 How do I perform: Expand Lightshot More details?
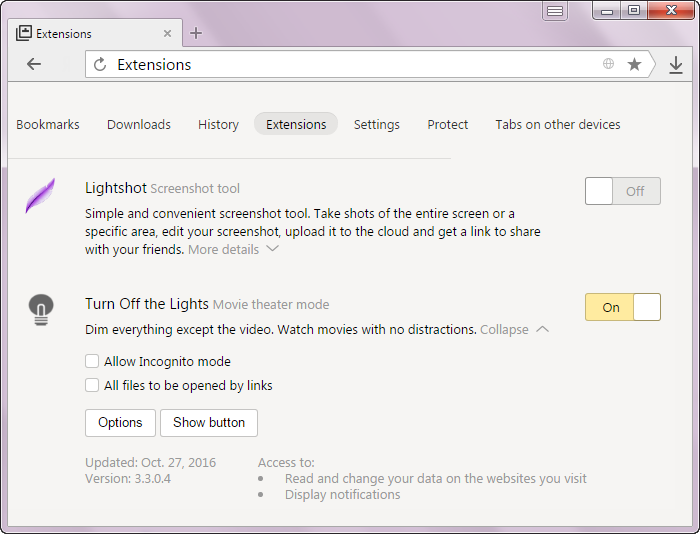point(233,249)
